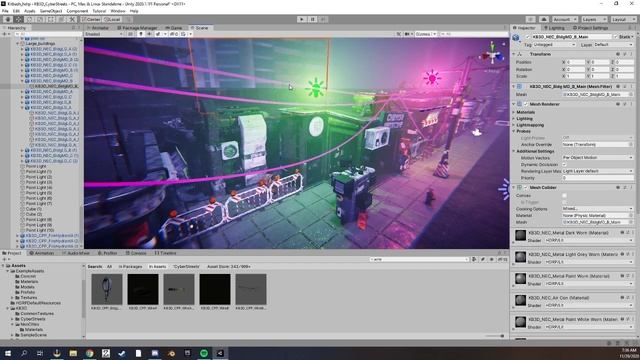Viewport: 640px width, 360px height.
Task: Click the Position X input field
Action: [x=576, y=62]
